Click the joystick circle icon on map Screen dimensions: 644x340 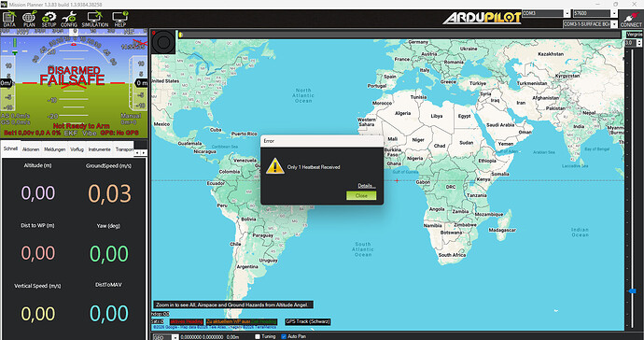point(163,41)
